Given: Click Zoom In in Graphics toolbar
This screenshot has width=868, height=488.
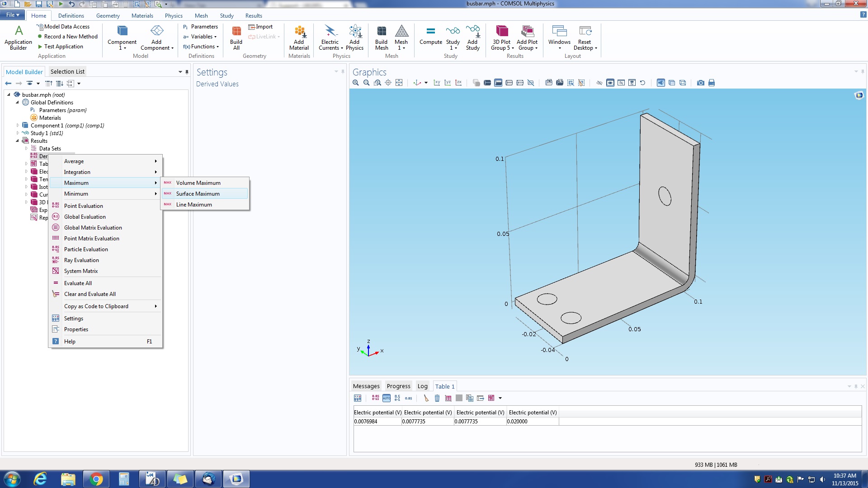Looking at the screenshot, I should (x=356, y=83).
